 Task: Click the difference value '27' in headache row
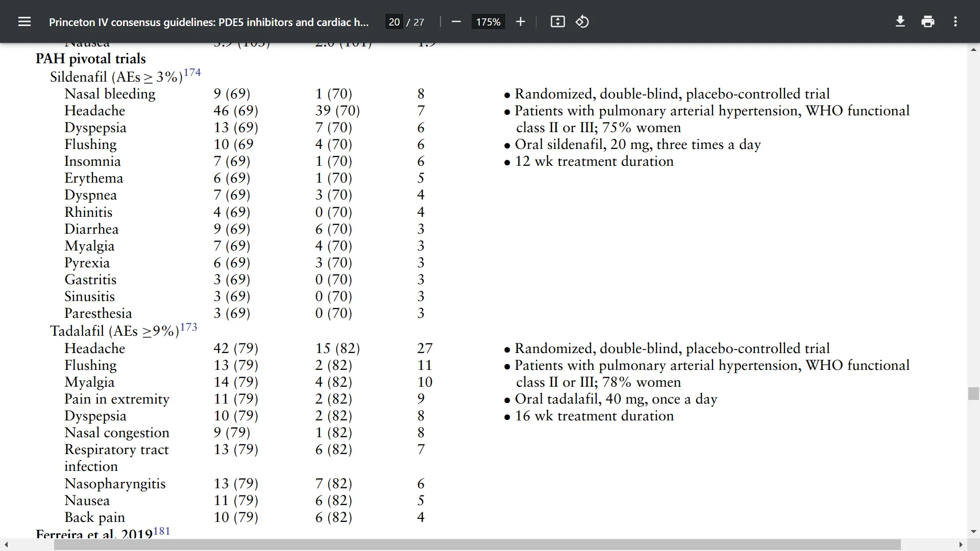(425, 348)
